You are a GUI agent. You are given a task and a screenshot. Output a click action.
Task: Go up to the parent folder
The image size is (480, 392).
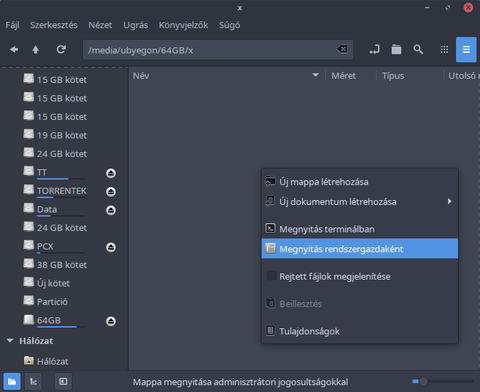[36, 50]
